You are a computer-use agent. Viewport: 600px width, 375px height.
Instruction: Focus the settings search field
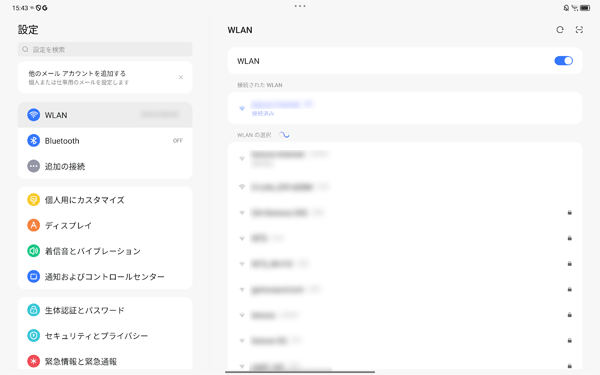tap(105, 49)
